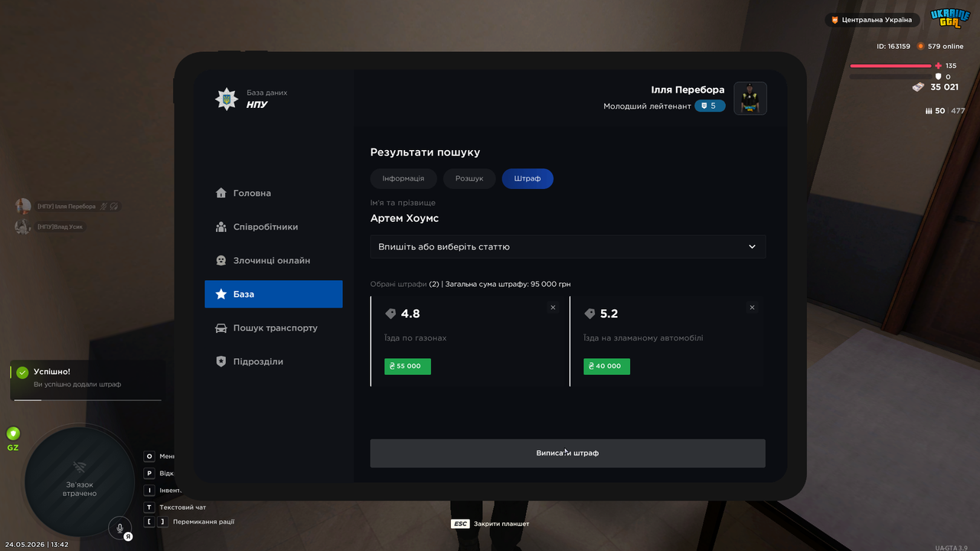Open the Головна menu item
The width and height of the screenshot is (980, 551).
[273, 193]
